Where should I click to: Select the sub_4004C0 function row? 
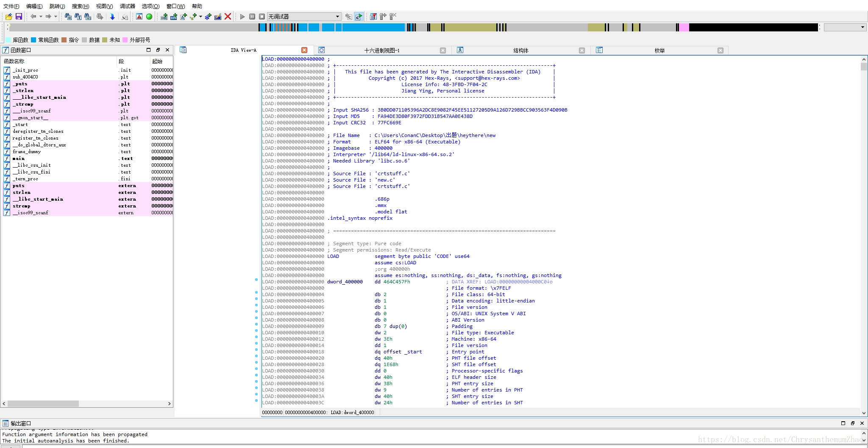pyautogui.click(x=87, y=77)
